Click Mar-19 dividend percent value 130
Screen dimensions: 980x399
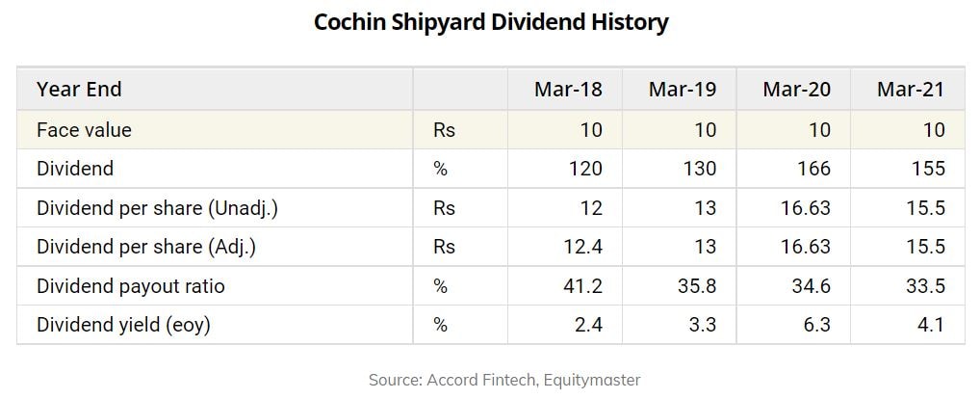point(698,169)
